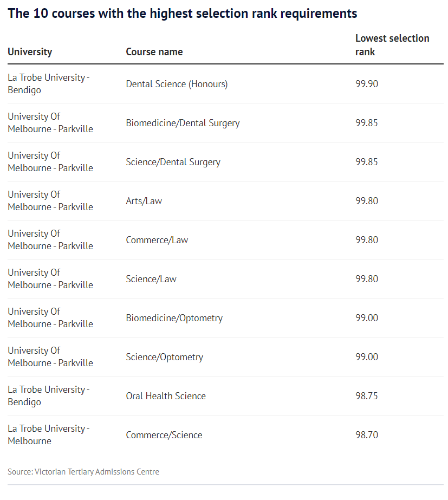Click La Trobe University - Melbourne cell
This screenshot has height=500, width=448.
[48, 434]
